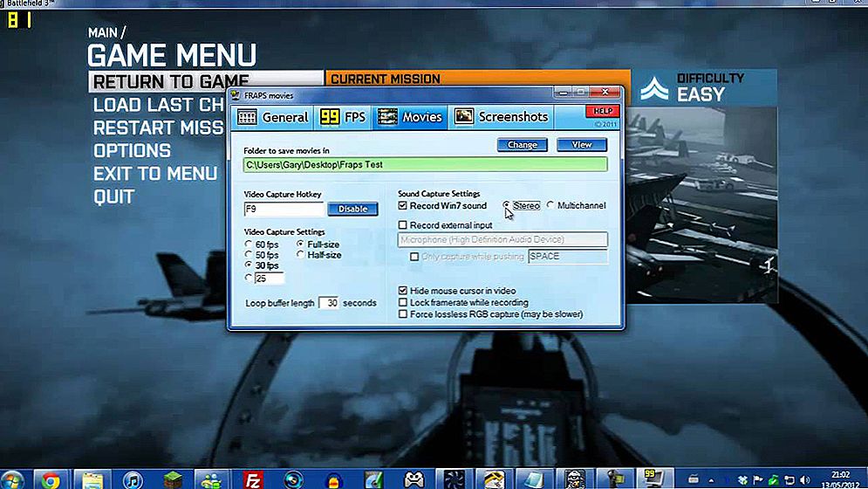Viewport: 868px width, 489px height.
Task: Enable Record external input
Action: click(x=403, y=225)
